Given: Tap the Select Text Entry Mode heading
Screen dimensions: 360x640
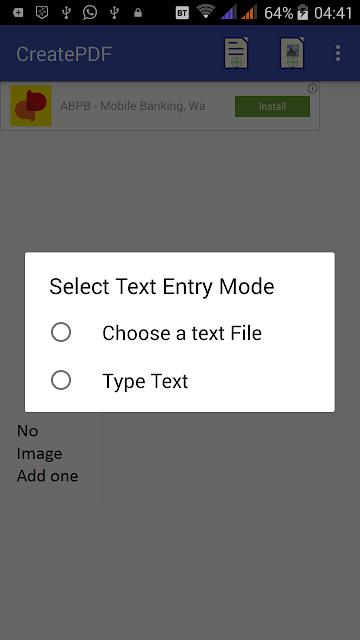Looking at the screenshot, I should click(x=162, y=287).
